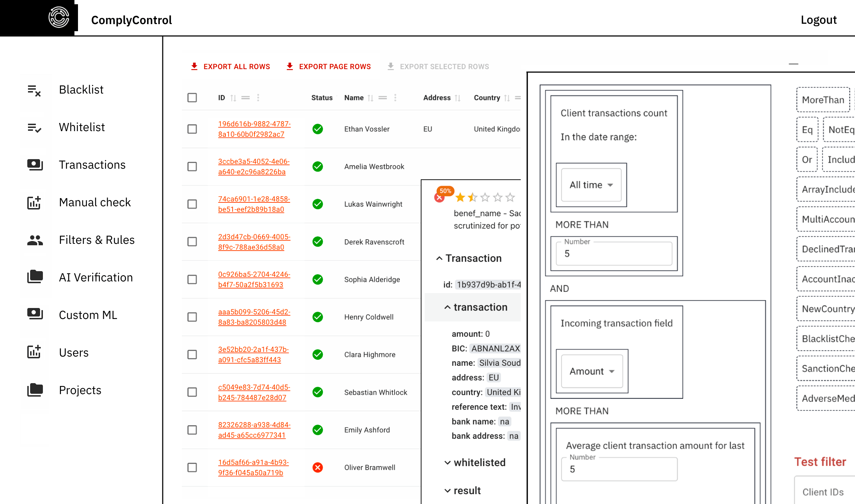Select the Filters & Rules people icon

click(34, 240)
